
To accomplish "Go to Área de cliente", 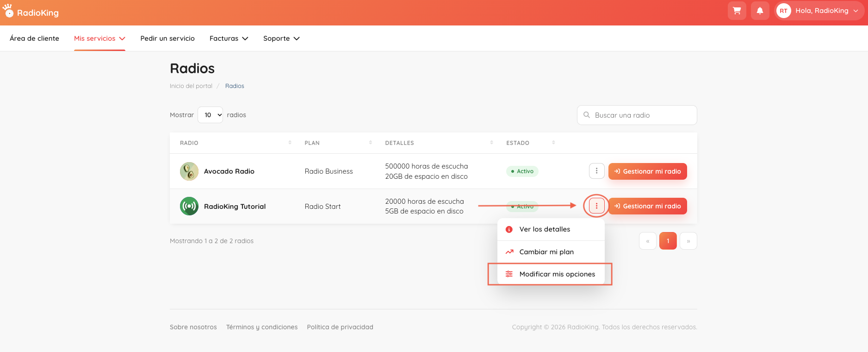I will point(34,38).
